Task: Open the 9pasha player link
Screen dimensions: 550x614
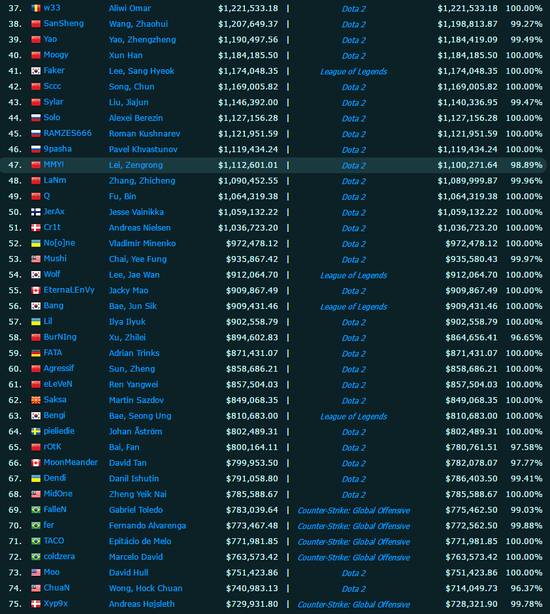Action: 58,149
